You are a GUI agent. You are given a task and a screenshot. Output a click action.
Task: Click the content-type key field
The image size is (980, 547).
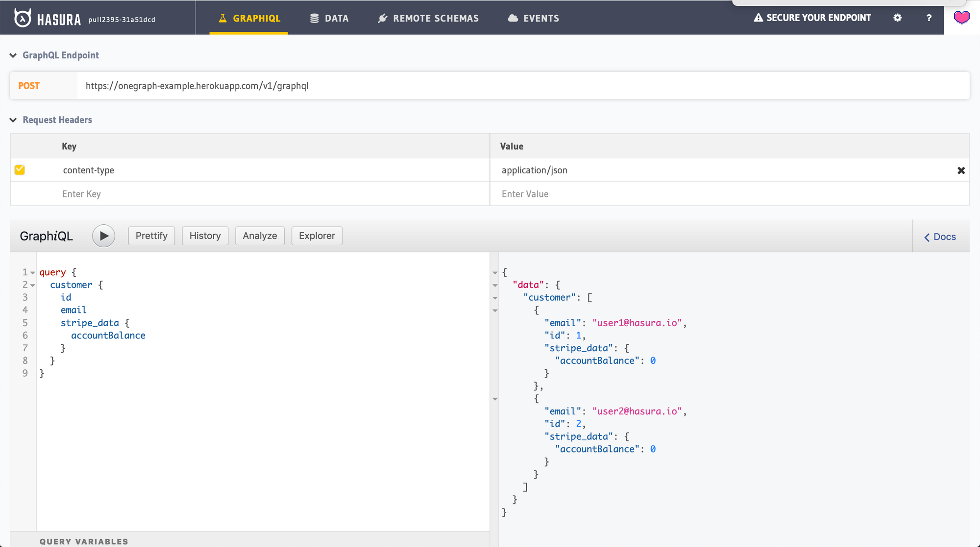click(274, 170)
